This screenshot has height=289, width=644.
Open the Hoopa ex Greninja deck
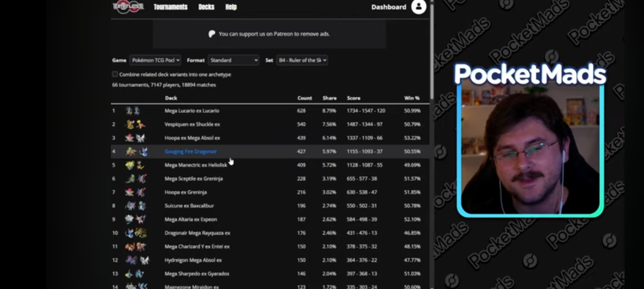(186, 192)
